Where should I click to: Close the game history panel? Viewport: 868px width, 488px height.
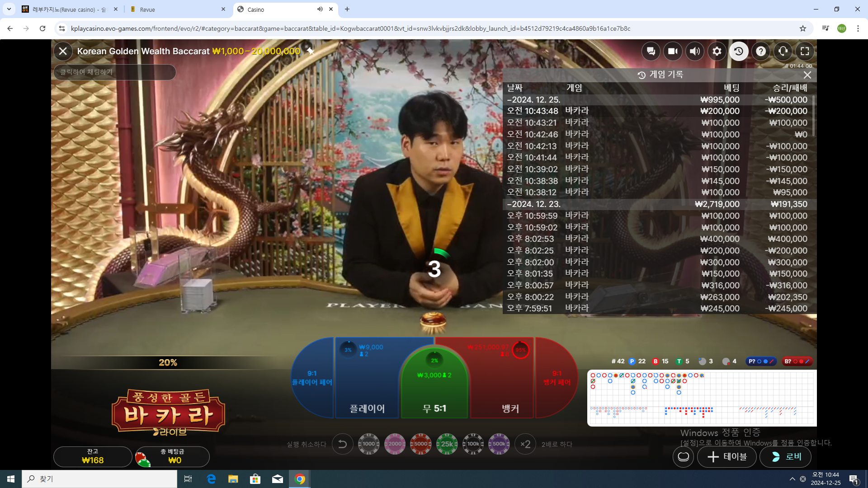(x=807, y=75)
